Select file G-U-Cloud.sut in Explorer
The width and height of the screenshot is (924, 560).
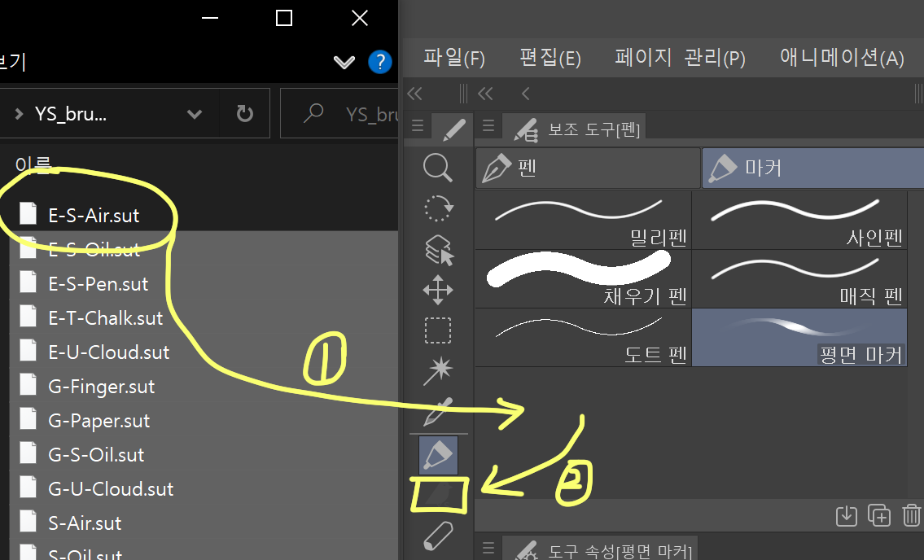(x=110, y=488)
